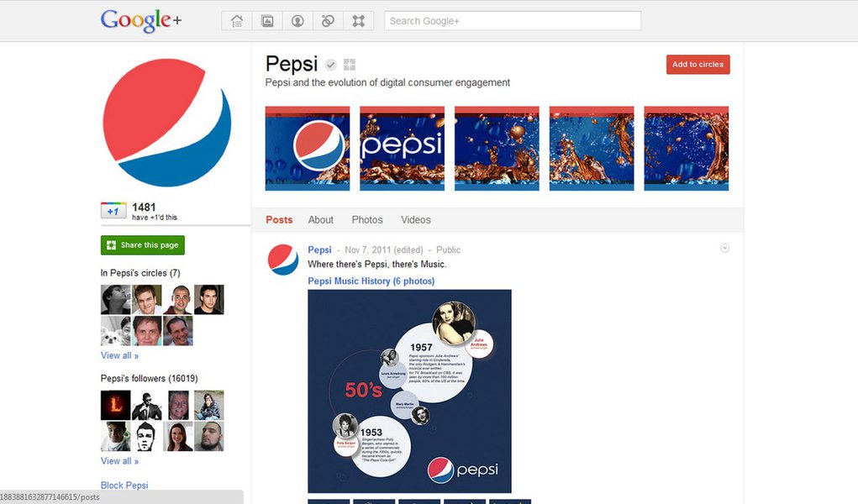Open follower avatar of man in sunglasses
The width and height of the screenshot is (858, 504).
(147, 405)
